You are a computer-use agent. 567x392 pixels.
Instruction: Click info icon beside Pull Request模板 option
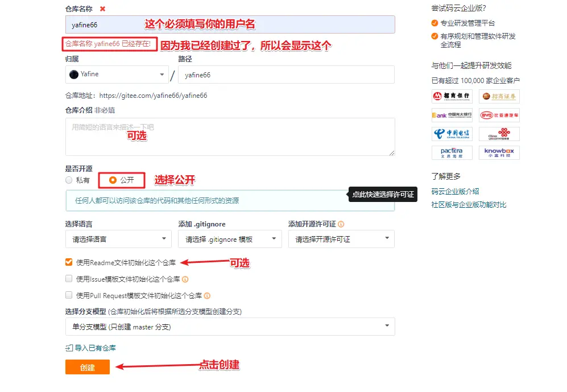click(207, 296)
